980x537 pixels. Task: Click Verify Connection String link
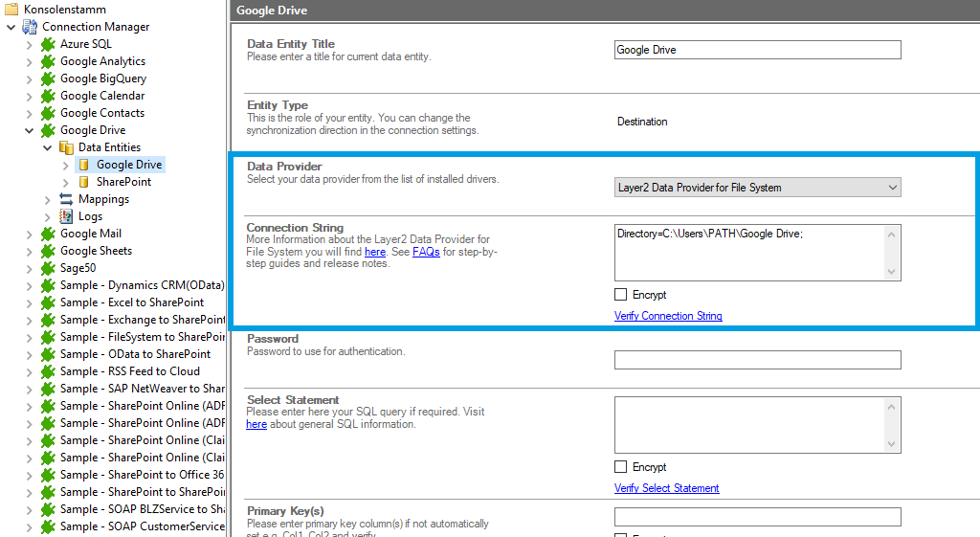[668, 316]
